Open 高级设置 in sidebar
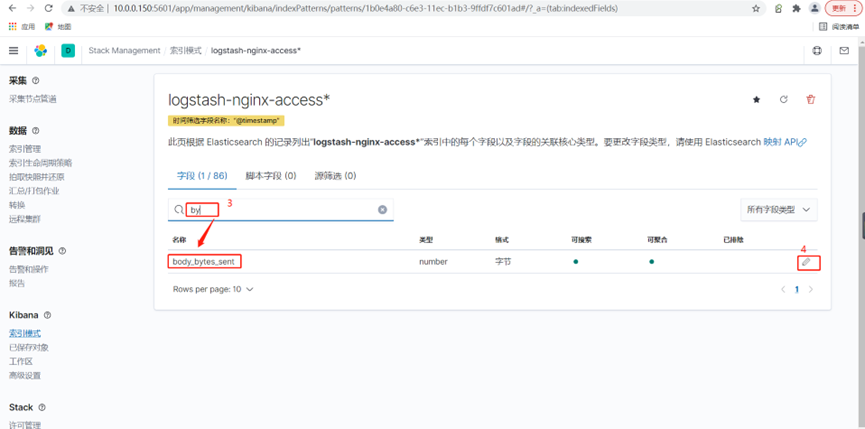 (x=25, y=376)
